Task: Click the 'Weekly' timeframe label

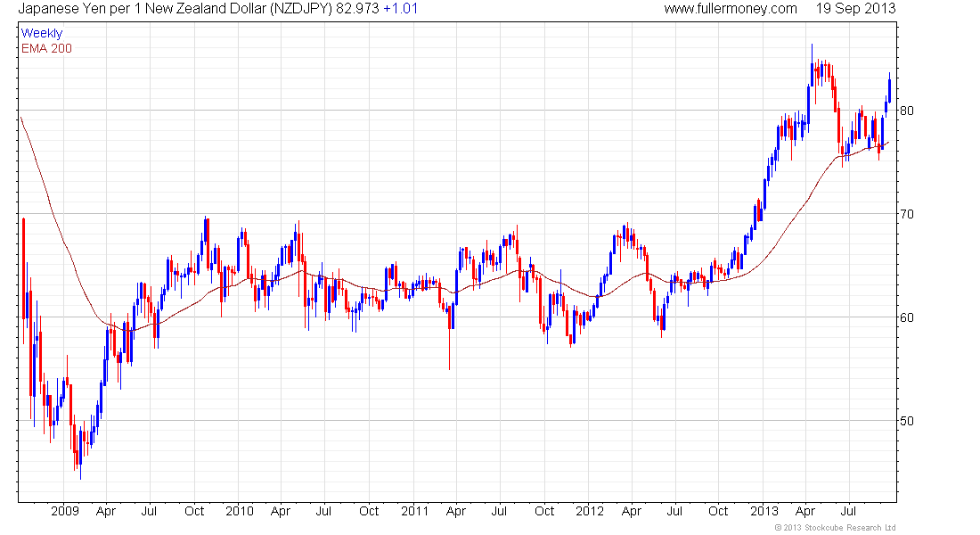Action: point(42,33)
